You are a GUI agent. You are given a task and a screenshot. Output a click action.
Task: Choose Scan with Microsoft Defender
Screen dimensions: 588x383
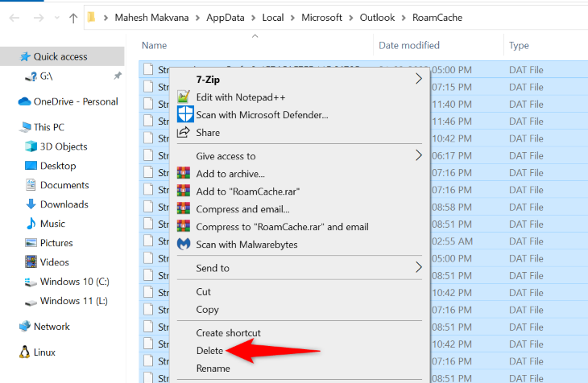[300, 115]
